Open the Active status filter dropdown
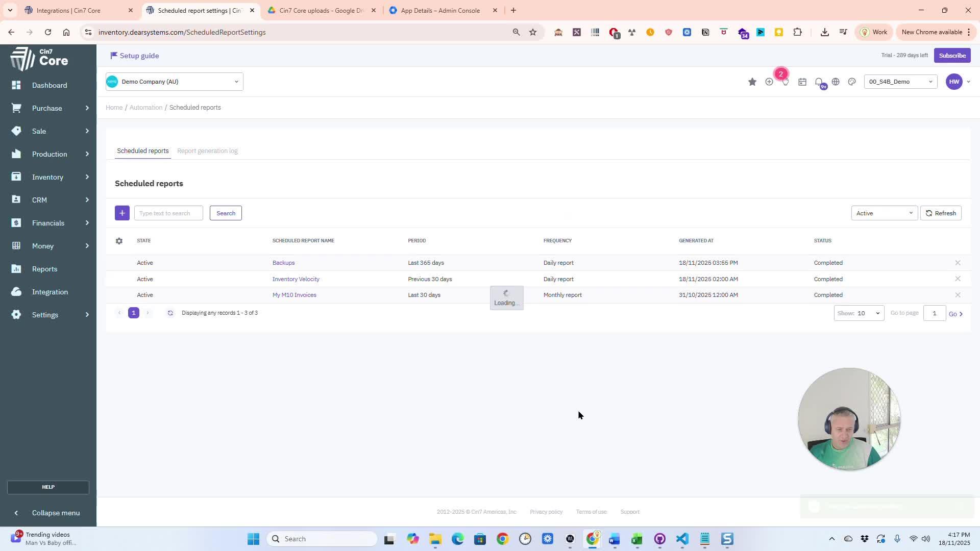 point(884,213)
